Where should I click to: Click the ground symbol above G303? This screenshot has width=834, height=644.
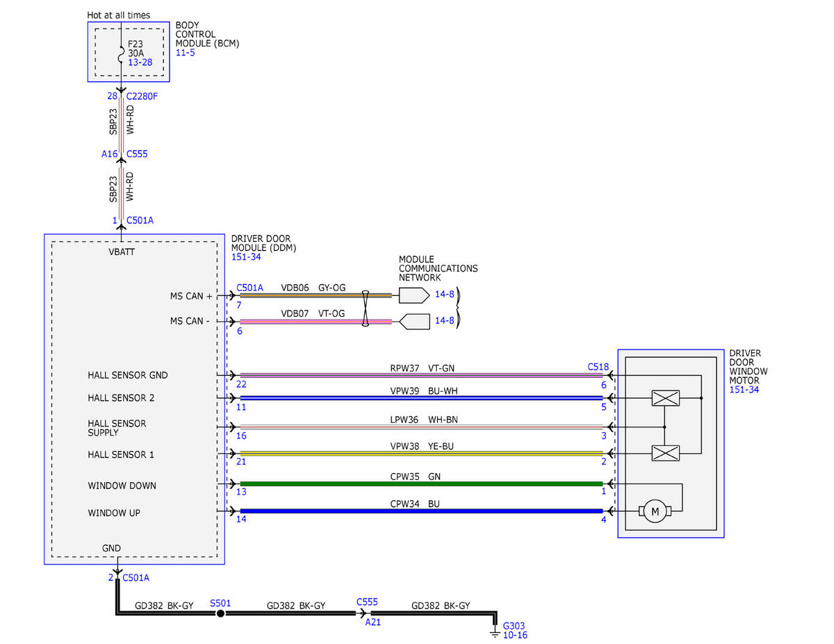pyautogui.click(x=495, y=632)
